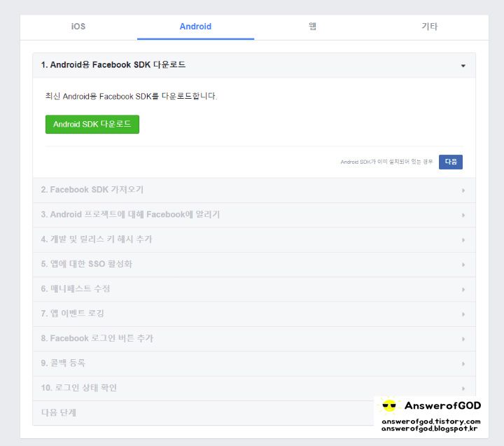504x446 pixels.
Task: Switch to the iOS tab
Action: tap(78, 27)
